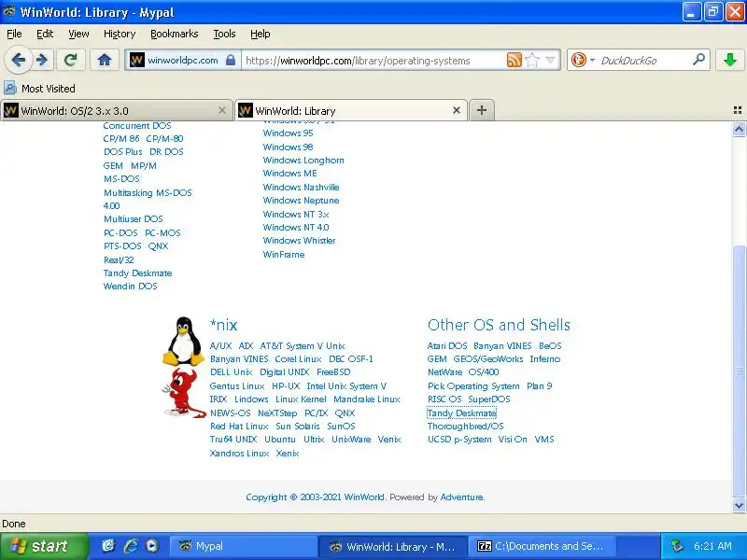Open the File menu

pos(14,34)
